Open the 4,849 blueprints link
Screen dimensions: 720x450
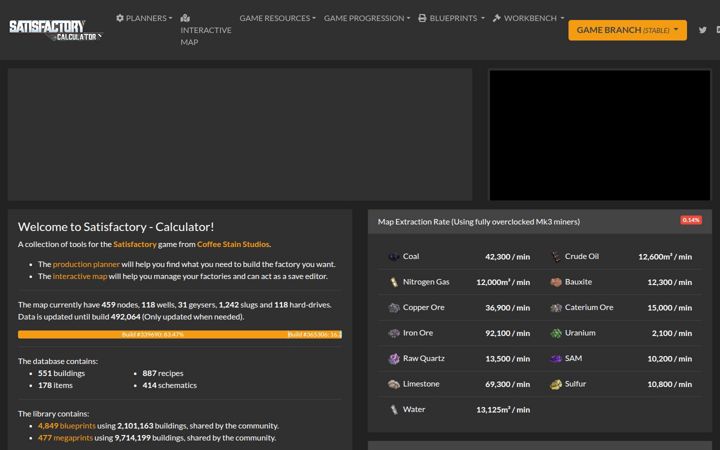click(x=67, y=426)
